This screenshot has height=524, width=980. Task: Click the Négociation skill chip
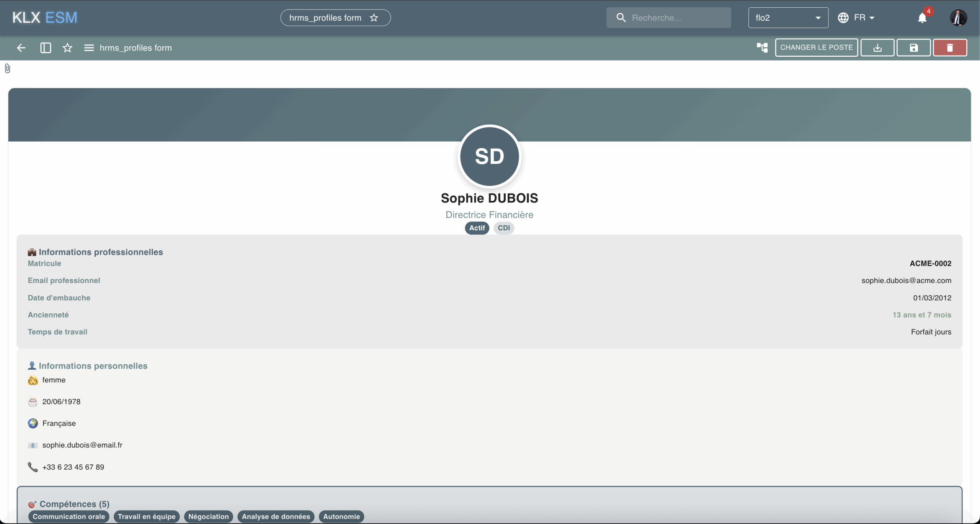(x=208, y=516)
